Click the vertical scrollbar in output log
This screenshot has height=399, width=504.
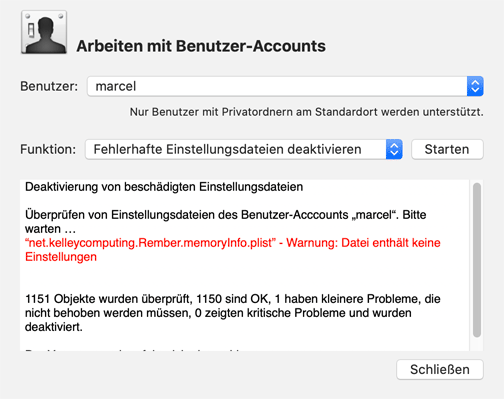click(x=477, y=260)
